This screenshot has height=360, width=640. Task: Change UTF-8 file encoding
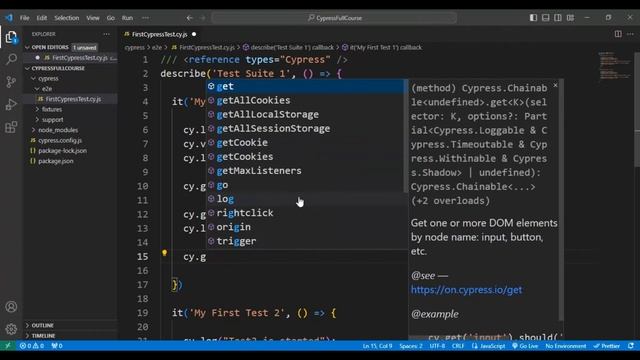pos(437,346)
